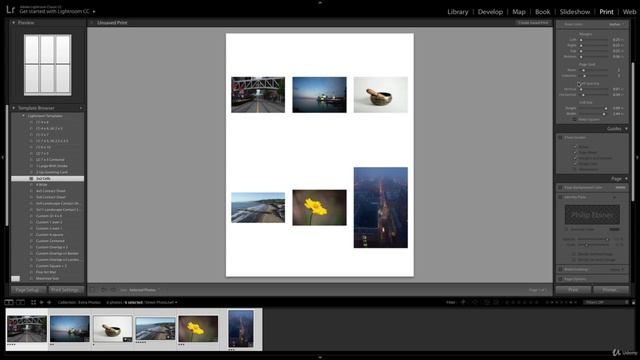Show previous page with left arrow icon
The height and width of the screenshot is (360, 640).
point(104,290)
